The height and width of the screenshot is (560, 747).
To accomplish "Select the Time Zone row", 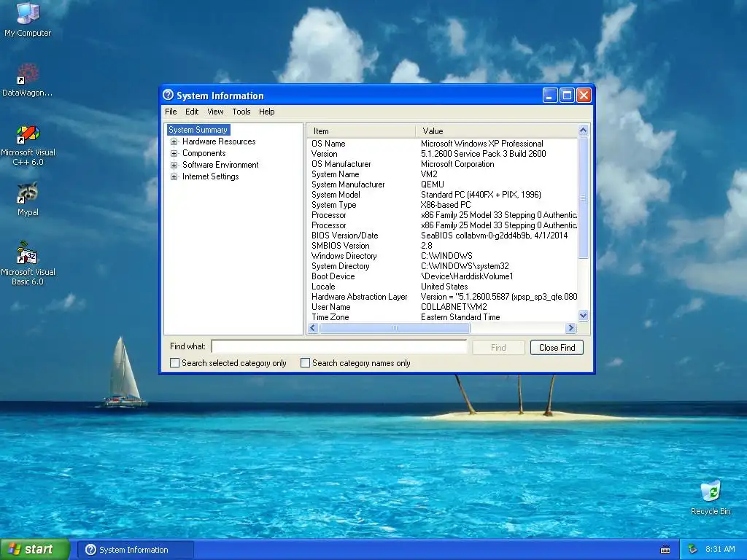I will pyautogui.click(x=442, y=317).
